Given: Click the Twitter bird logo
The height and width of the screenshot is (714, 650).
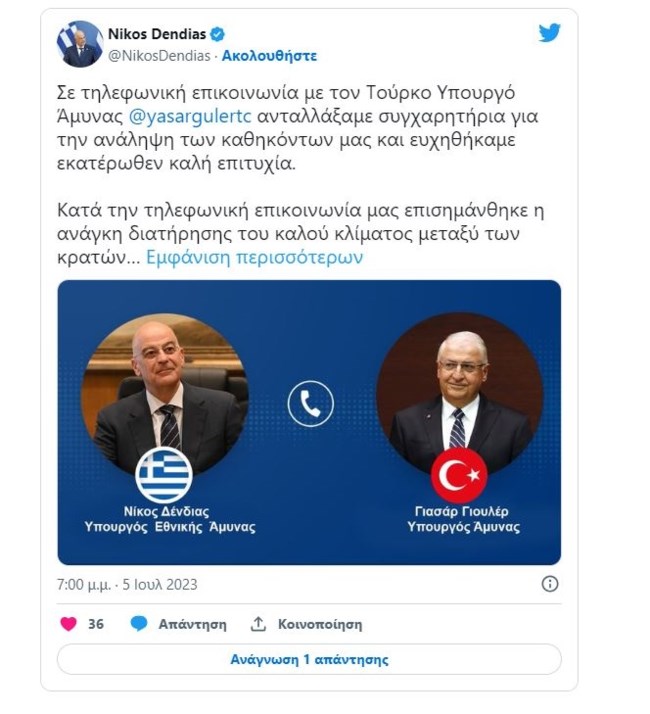Looking at the screenshot, I should click(x=549, y=33).
